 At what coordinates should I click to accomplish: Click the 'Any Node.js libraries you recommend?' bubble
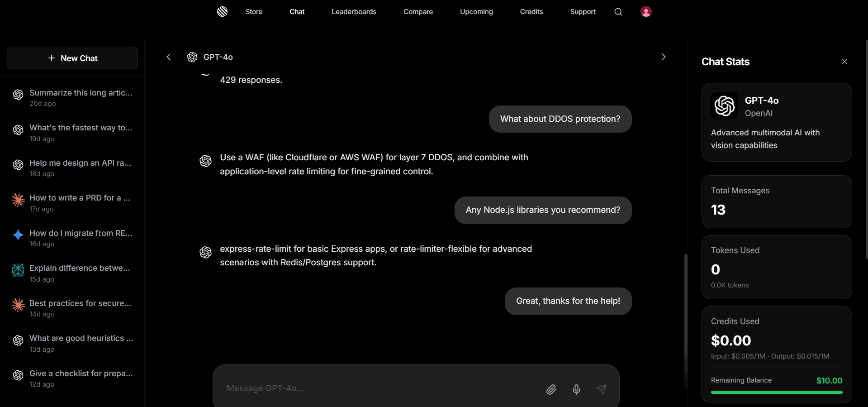point(543,210)
